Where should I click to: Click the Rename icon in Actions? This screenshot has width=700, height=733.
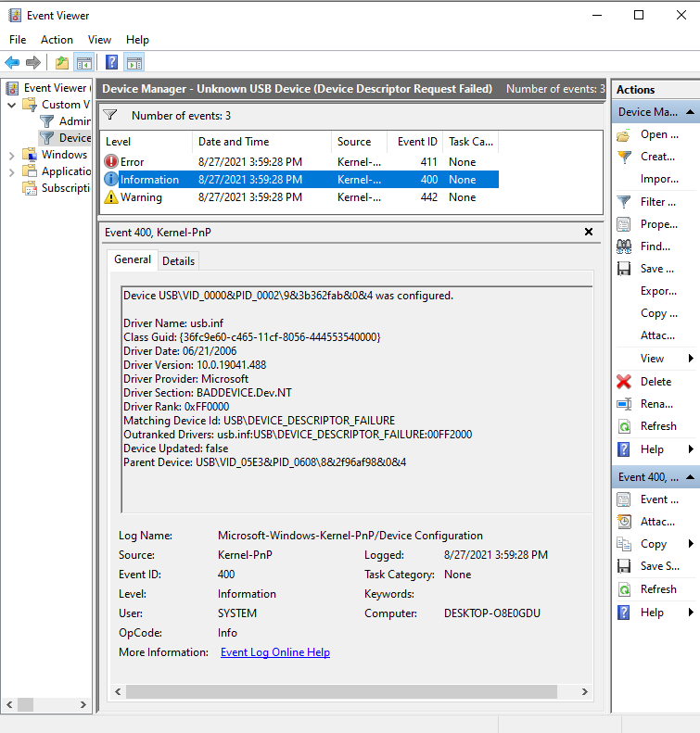click(x=624, y=404)
